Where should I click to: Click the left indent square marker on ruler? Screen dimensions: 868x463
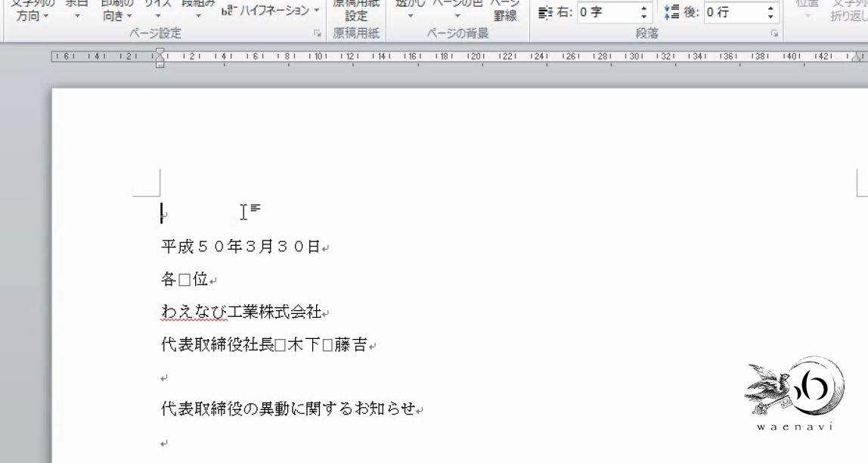[160, 64]
